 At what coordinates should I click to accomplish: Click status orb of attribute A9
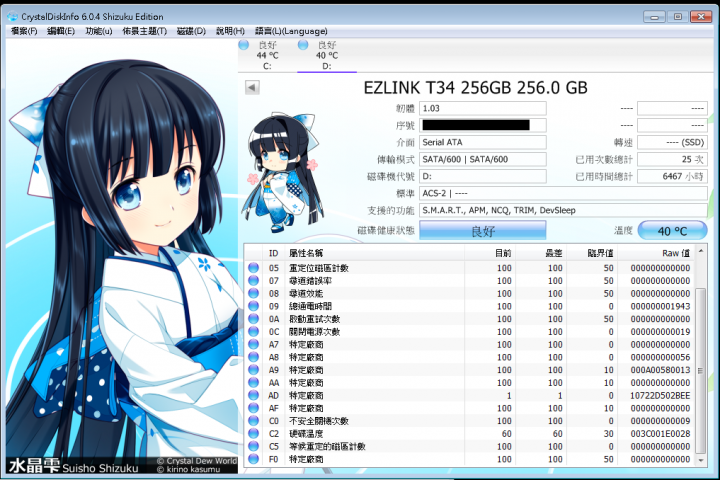[x=253, y=370]
